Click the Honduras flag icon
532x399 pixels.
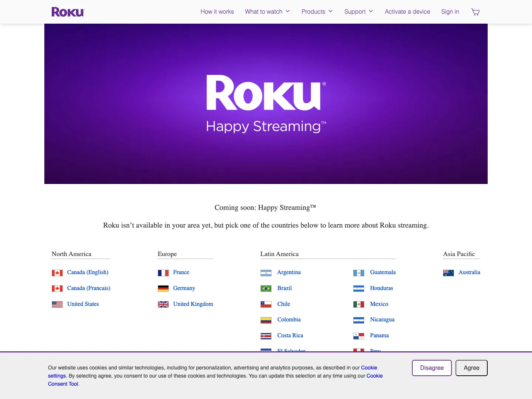[x=359, y=289]
